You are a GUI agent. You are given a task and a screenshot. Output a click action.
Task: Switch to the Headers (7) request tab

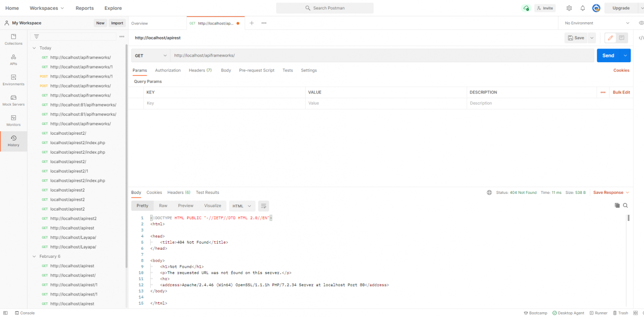pyautogui.click(x=200, y=70)
